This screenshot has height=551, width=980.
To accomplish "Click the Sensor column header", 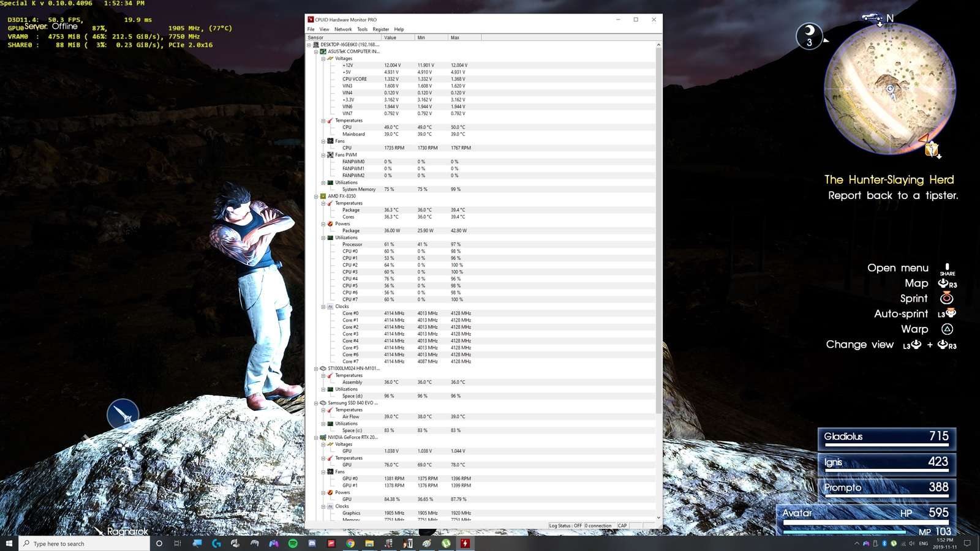I will pos(343,38).
